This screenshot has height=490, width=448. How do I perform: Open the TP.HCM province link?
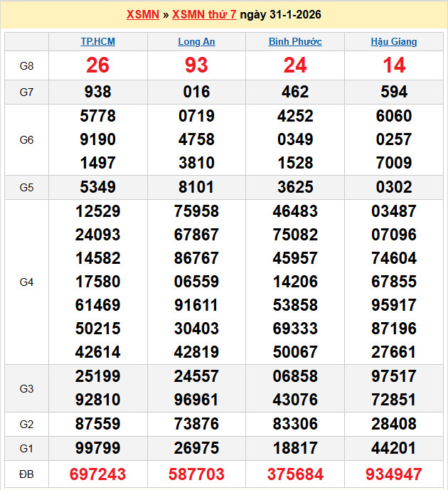97,42
